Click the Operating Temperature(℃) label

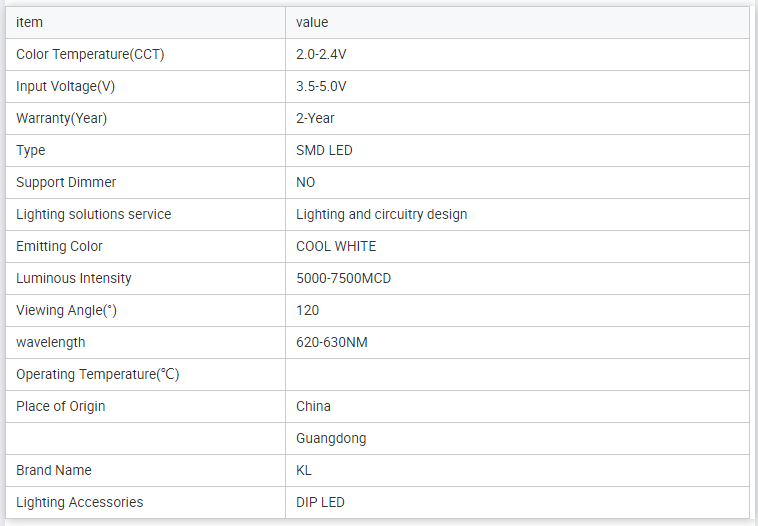98,374
